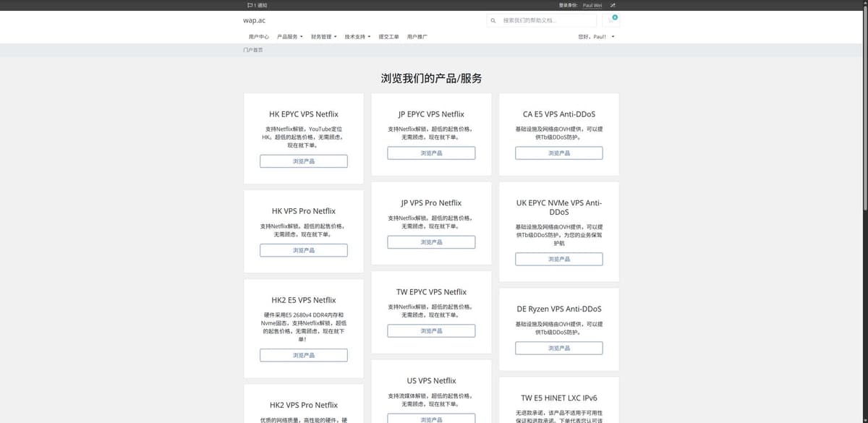This screenshot has height=423, width=868.
Task: Expand the 产品服务 dropdown menu
Action: click(290, 36)
